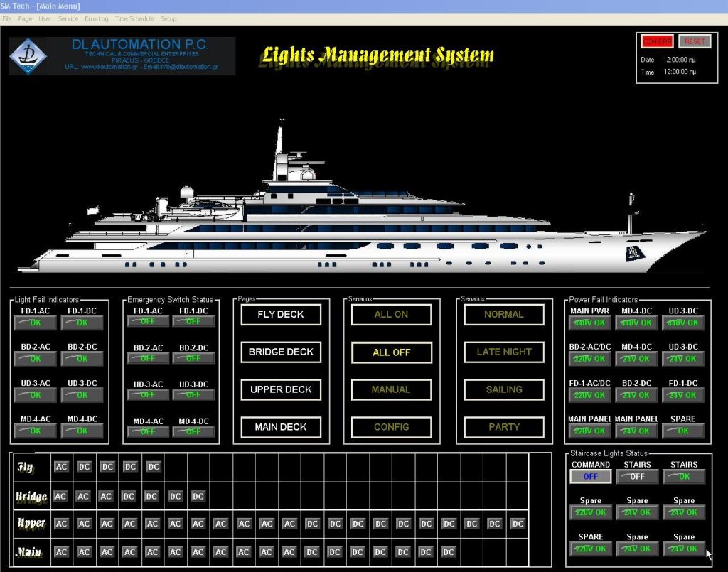Select the LATE NIGHT scenario
This screenshot has height=572, width=728.
(x=504, y=352)
